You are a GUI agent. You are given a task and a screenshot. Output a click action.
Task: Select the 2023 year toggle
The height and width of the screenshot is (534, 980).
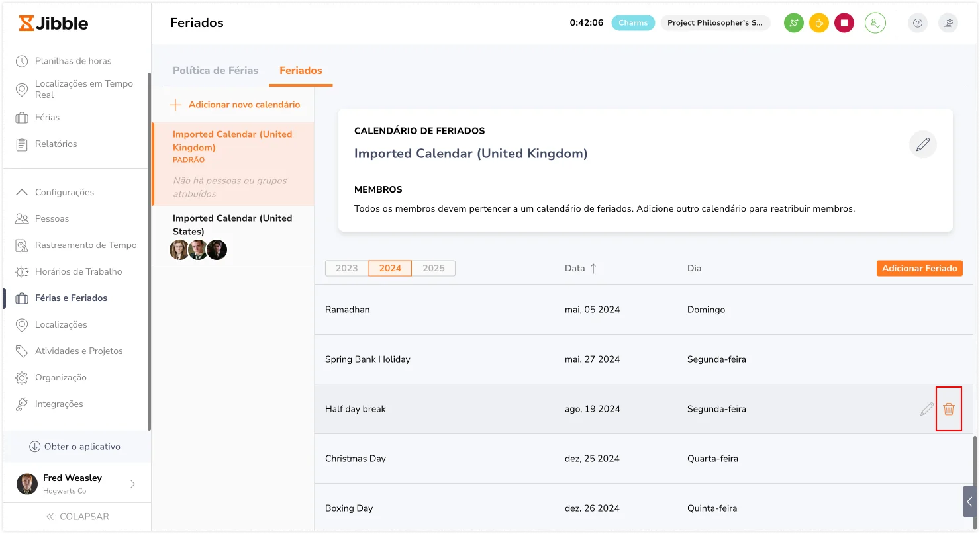pos(347,268)
